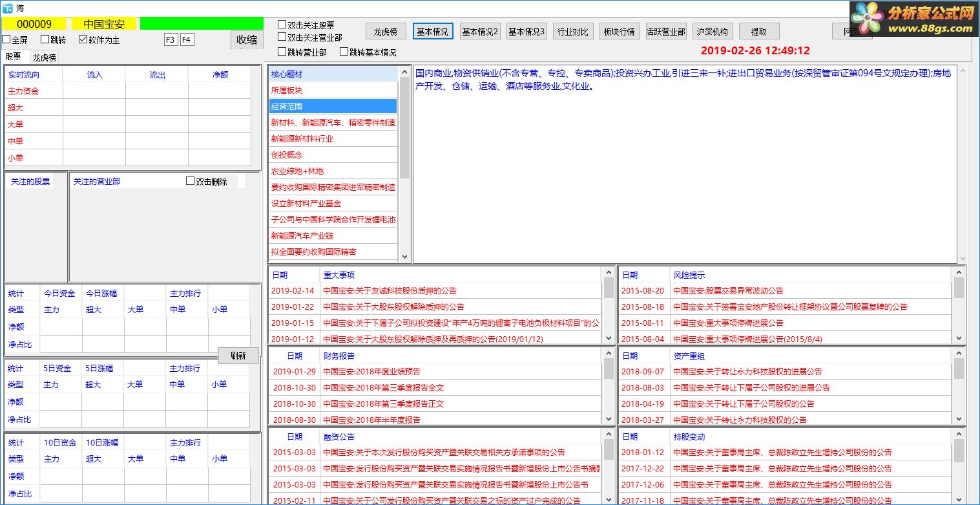Screen dimensions: 980x505
Task: Select 核心题材 in the list
Action: point(333,74)
